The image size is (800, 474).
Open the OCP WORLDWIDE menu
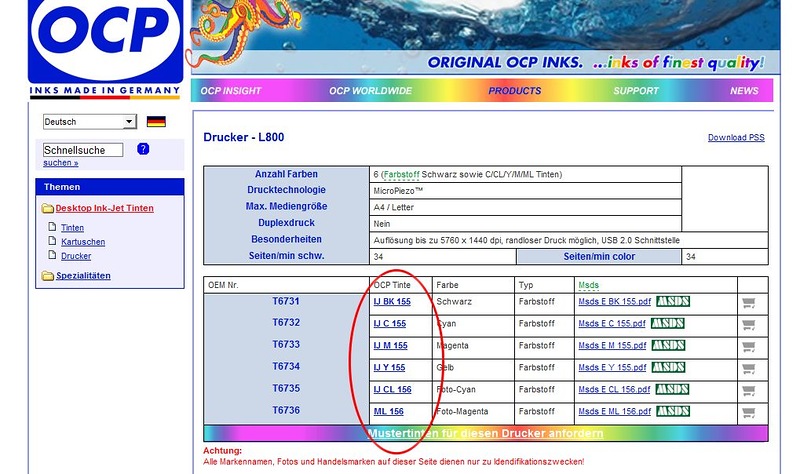tap(370, 91)
